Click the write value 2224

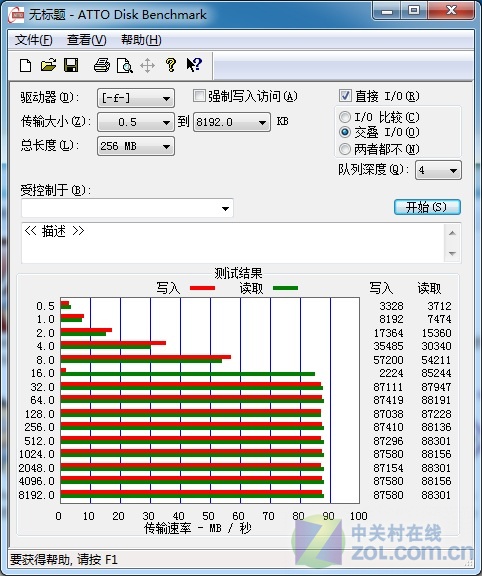pos(391,373)
